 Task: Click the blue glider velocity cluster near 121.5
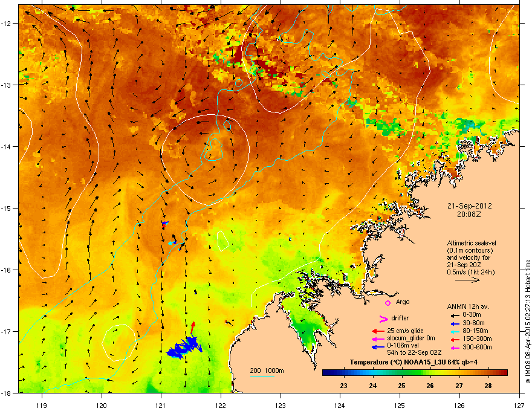click(185, 348)
